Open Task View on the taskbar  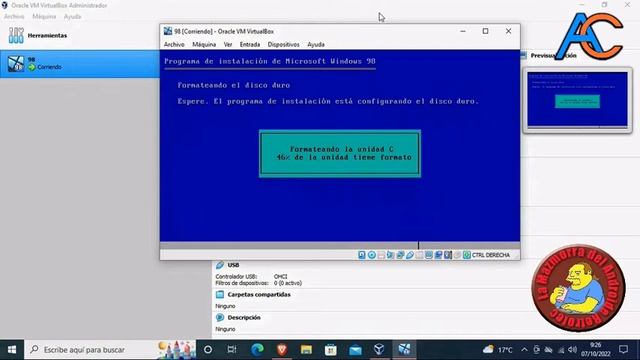[x=232, y=350]
